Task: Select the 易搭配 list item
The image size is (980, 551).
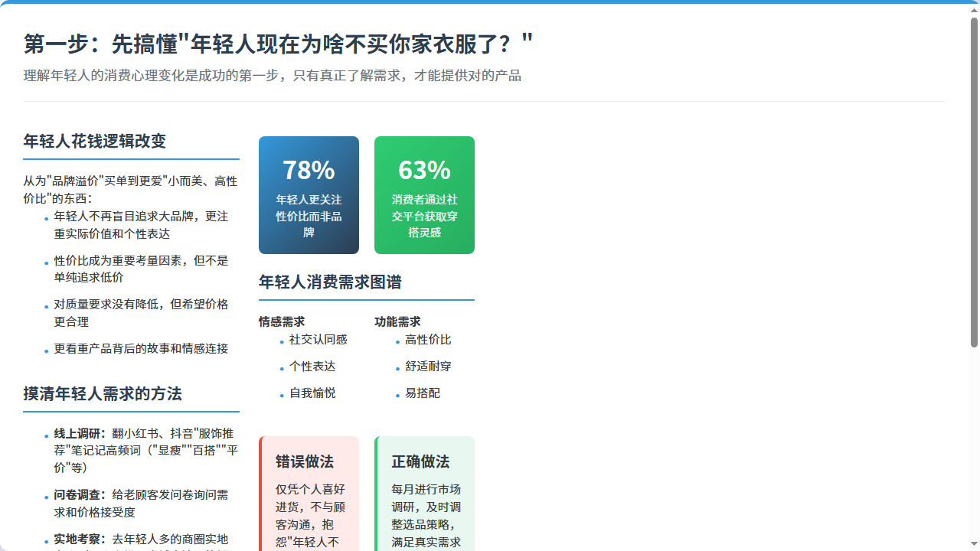Action: click(x=422, y=393)
